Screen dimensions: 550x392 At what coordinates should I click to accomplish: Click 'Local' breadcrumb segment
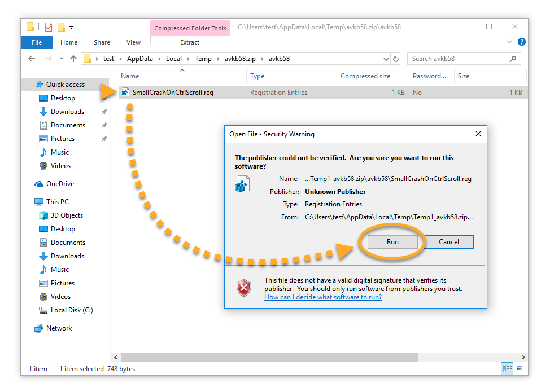click(x=173, y=59)
